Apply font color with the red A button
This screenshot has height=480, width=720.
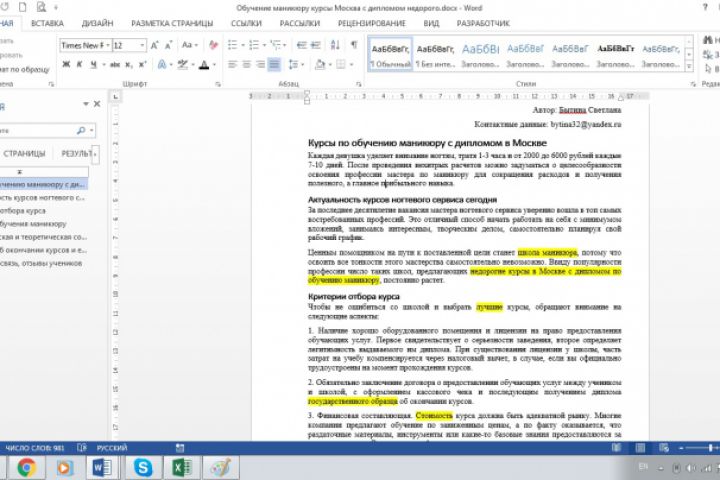coord(204,65)
